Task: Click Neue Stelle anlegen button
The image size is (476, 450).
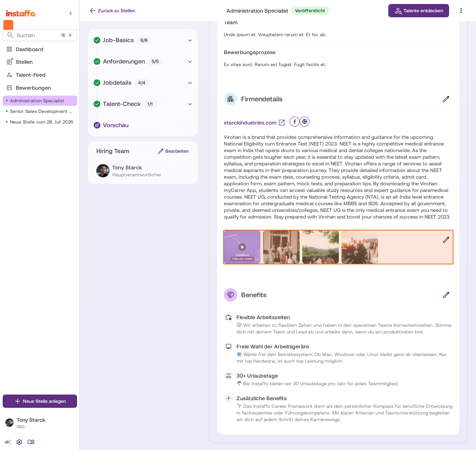Action: pyautogui.click(x=40, y=401)
